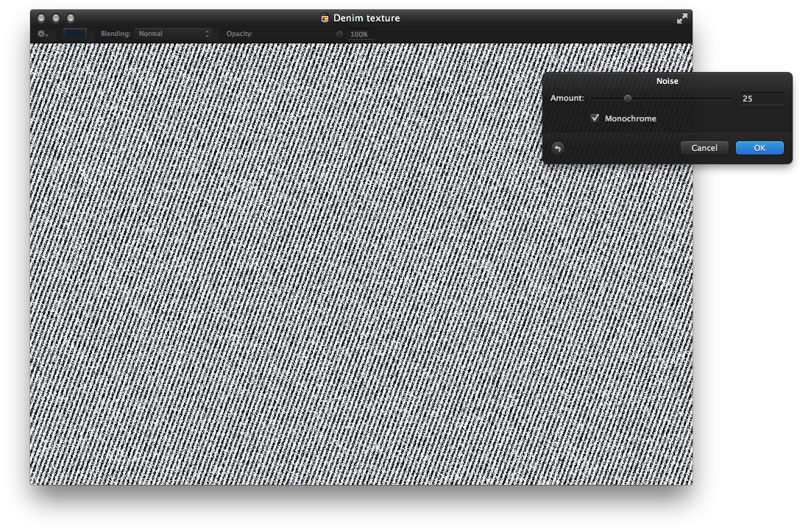The height and width of the screenshot is (532, 800).
Task: Click the reset arrow in the Noise dialog
Action: coord(558,148)
